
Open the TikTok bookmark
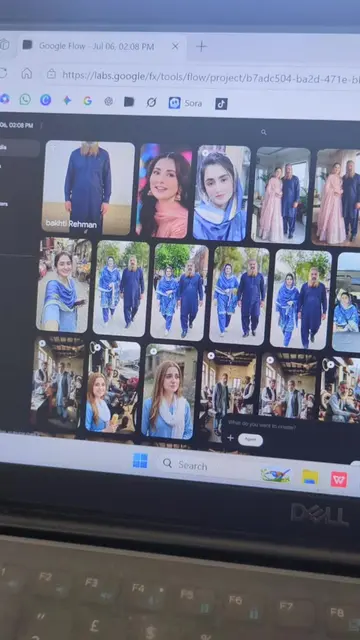[221, 104]
